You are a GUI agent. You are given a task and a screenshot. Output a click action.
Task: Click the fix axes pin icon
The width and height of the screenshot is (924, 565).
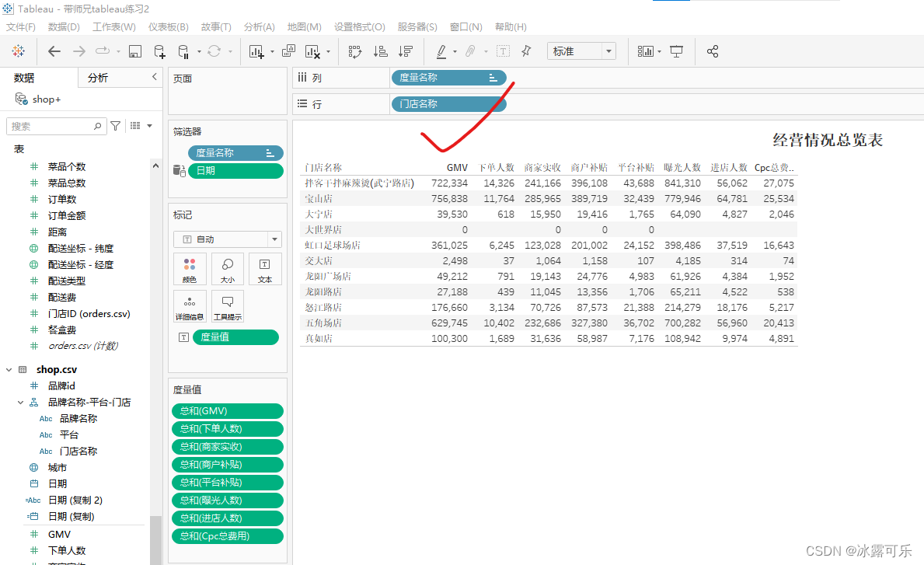(526, 51)
